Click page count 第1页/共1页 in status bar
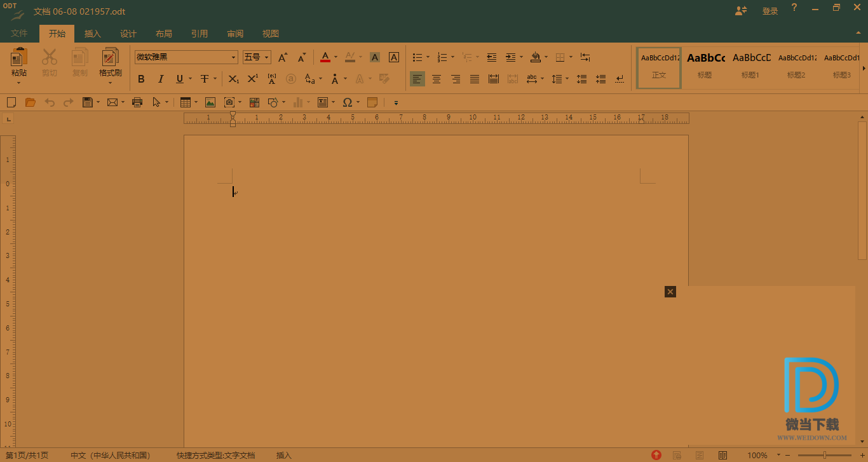868x462 pixels. point(27,456)
